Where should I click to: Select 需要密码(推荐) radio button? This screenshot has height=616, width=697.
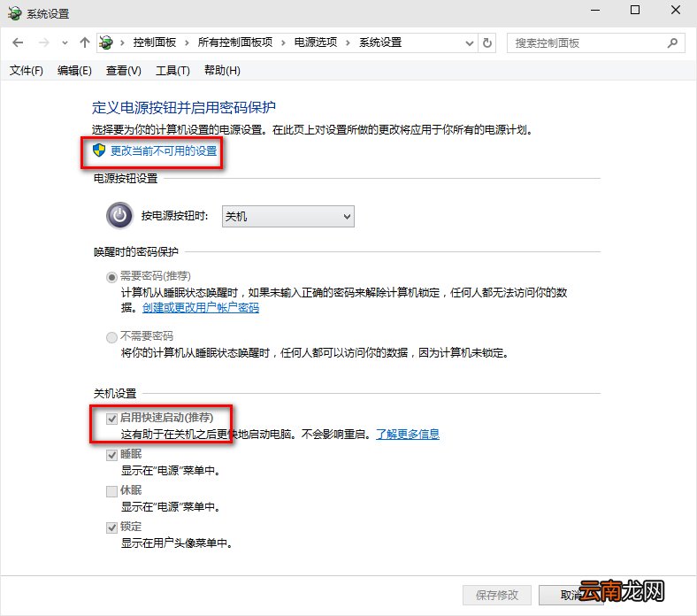(111, 277)
